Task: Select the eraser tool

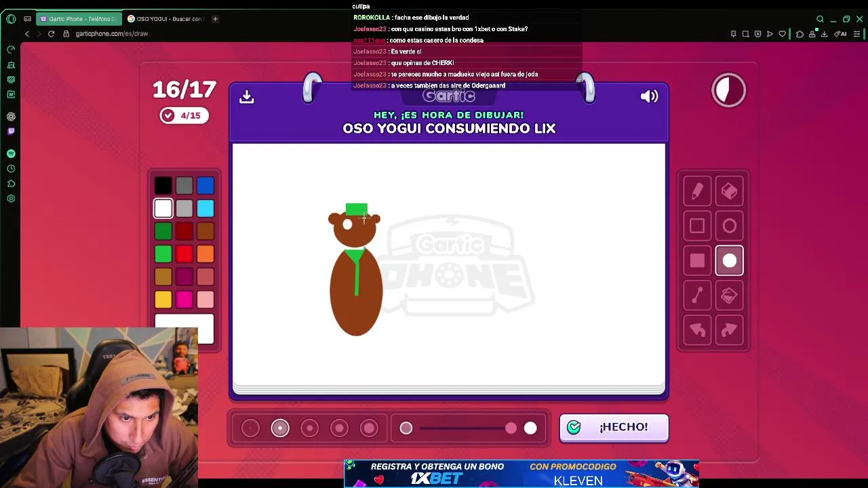Action: [730, 192]
